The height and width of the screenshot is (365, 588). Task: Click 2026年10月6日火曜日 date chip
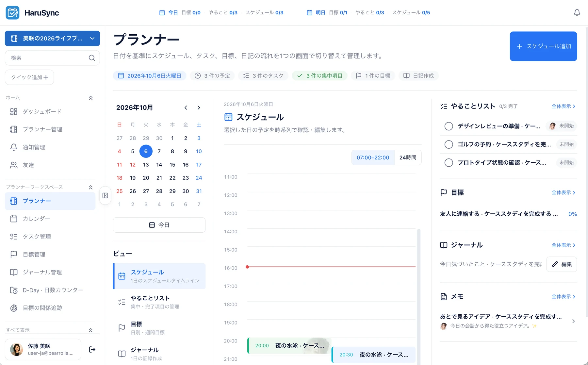click(150, 76)
